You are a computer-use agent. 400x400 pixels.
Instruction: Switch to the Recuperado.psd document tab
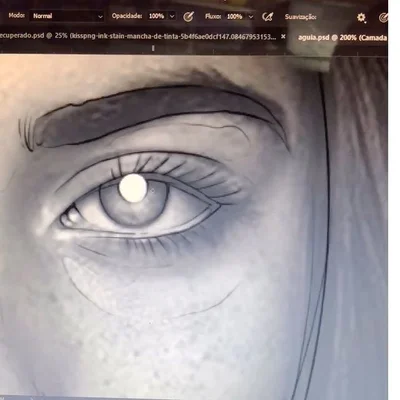pos(138,36)
